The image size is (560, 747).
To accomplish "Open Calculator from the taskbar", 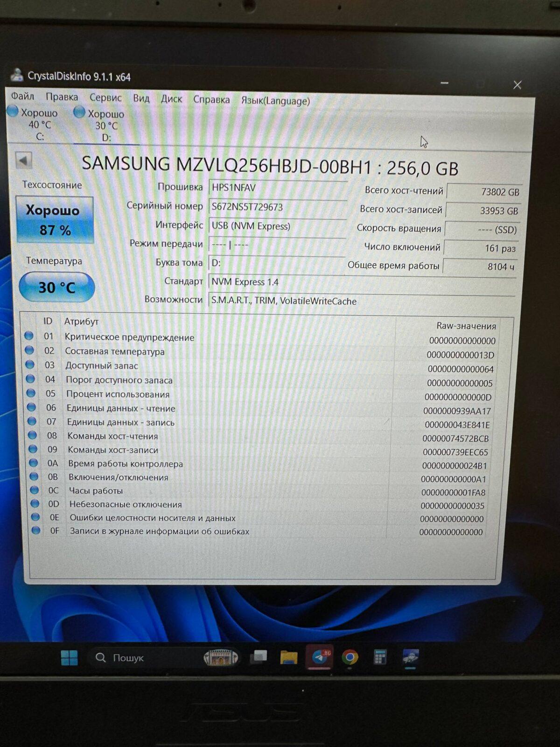I will 380,658.
